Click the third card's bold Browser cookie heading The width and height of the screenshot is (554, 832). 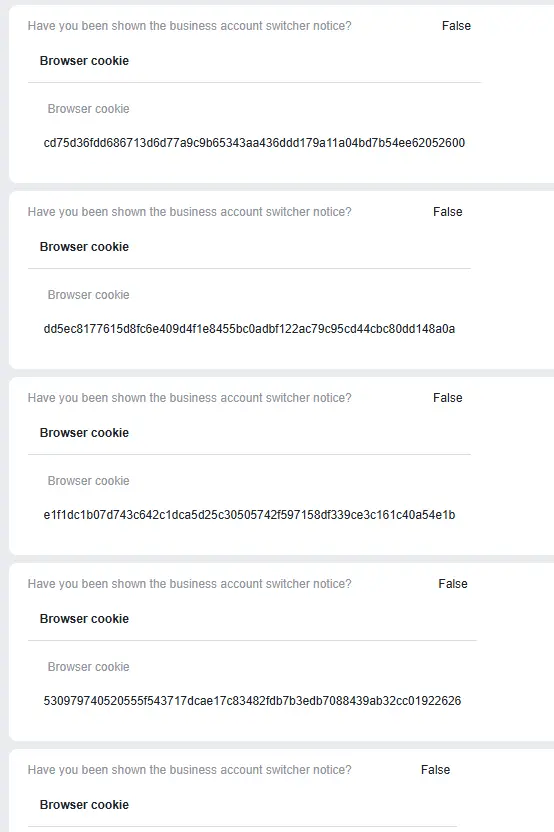click(84, 433)
